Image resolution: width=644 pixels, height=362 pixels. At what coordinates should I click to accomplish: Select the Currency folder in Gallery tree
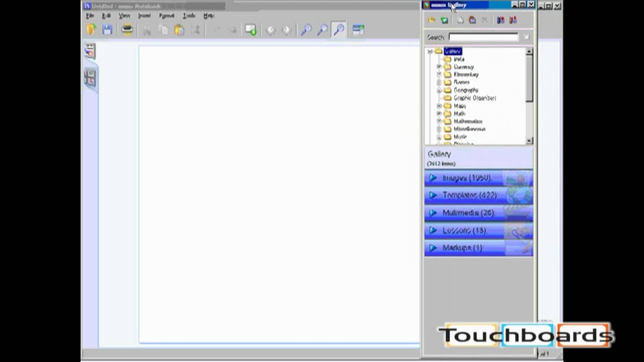tap(463, 67)
